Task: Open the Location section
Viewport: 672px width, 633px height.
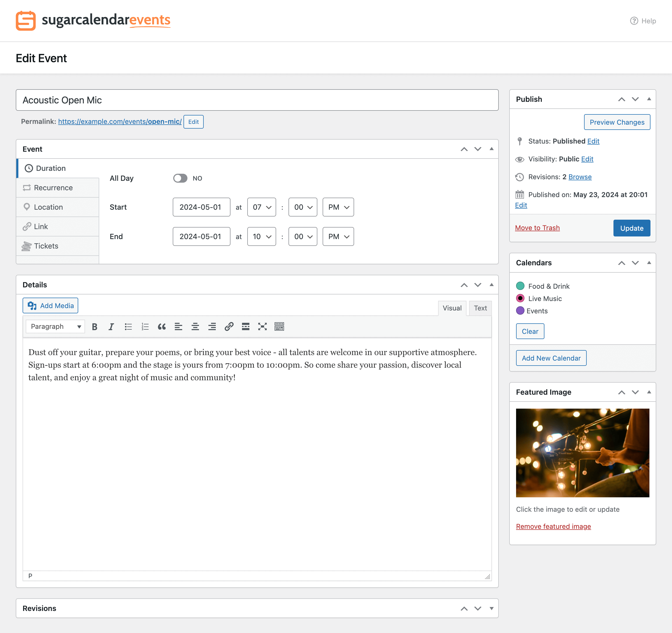Action: pyautogui.click(x=58, y=207)
